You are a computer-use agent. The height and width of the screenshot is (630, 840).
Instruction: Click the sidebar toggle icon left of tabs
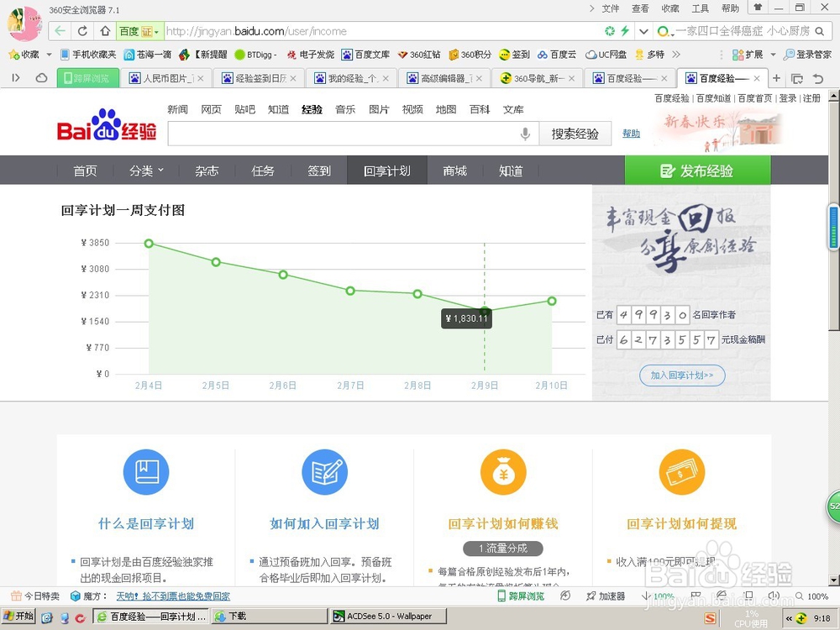[15, 78]
